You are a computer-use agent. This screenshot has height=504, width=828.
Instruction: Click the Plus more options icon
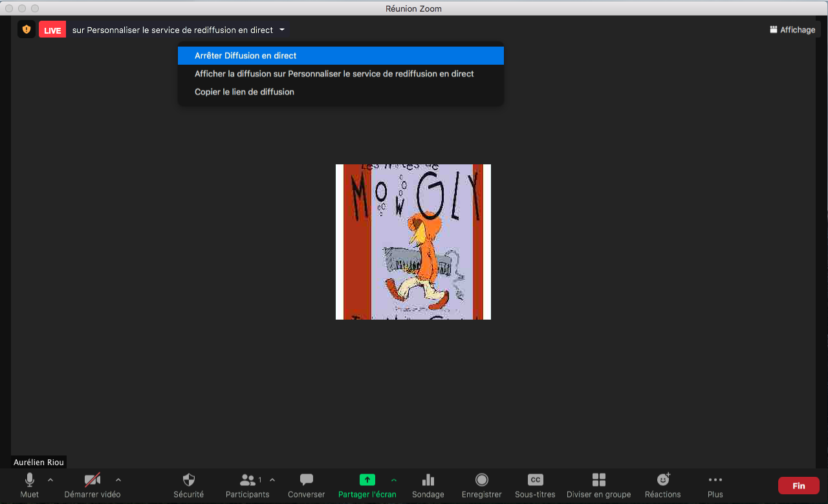pos(715,480)
